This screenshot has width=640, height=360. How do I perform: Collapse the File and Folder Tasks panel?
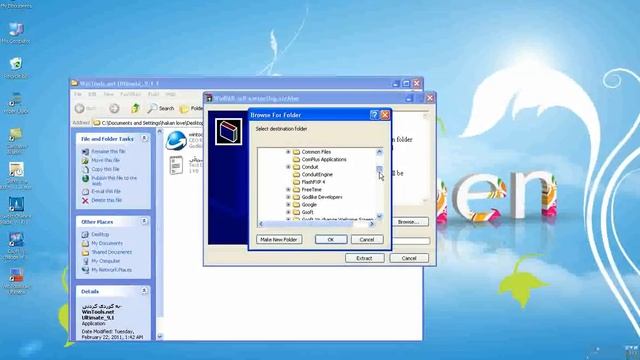144,139
